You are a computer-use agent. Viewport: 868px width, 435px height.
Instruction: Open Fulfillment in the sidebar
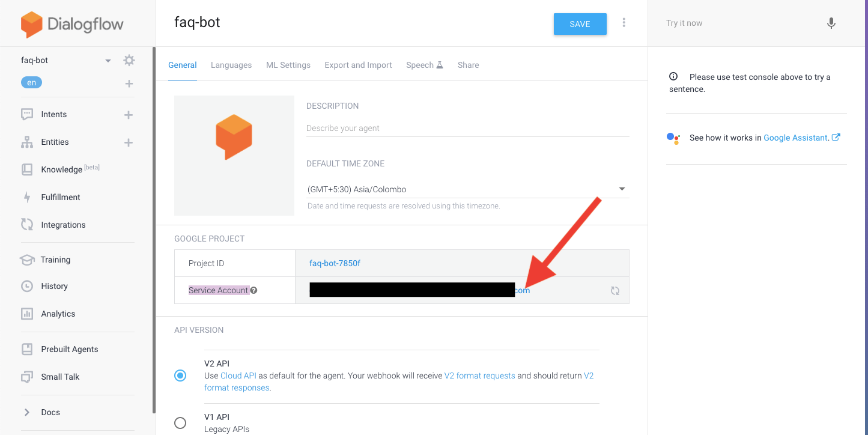(x=61, y=197)
